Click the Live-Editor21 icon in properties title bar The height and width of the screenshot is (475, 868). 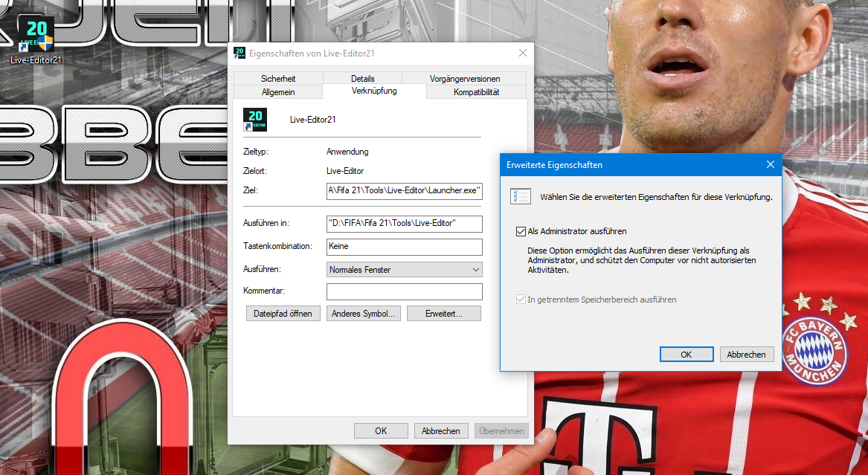click(239, 53)
